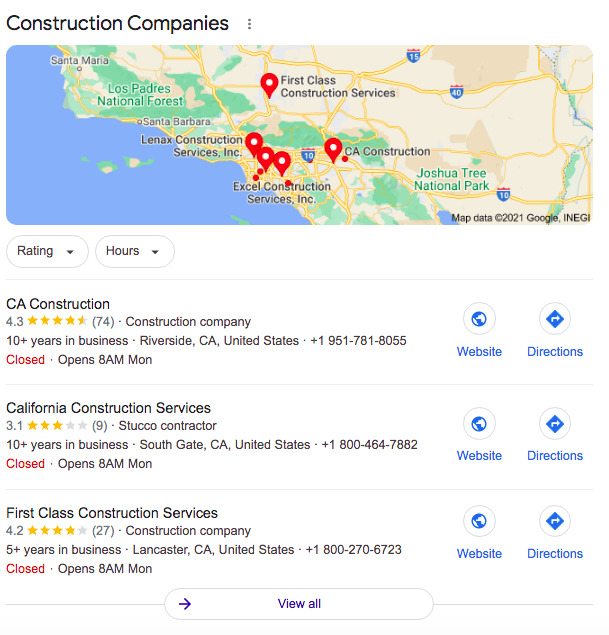Click First Class Construction Services' Directions icon

tap(555, 521)
